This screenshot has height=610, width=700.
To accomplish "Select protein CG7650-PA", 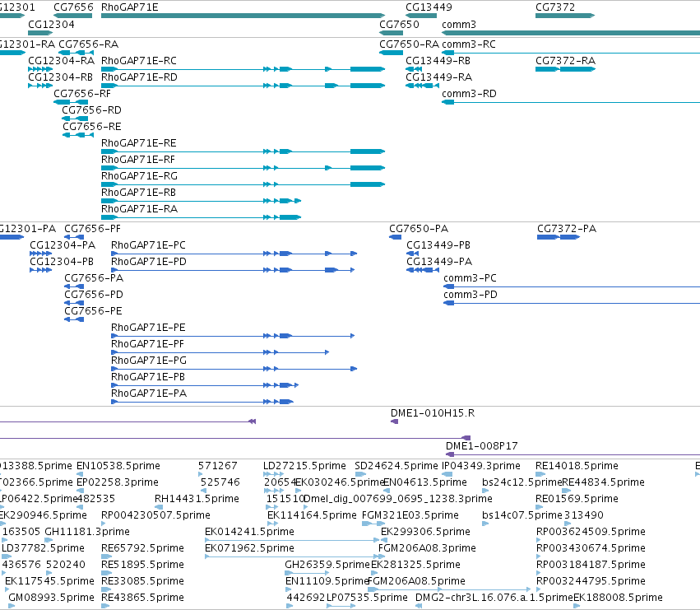I will pyautogui.click(x=395, y=237).
